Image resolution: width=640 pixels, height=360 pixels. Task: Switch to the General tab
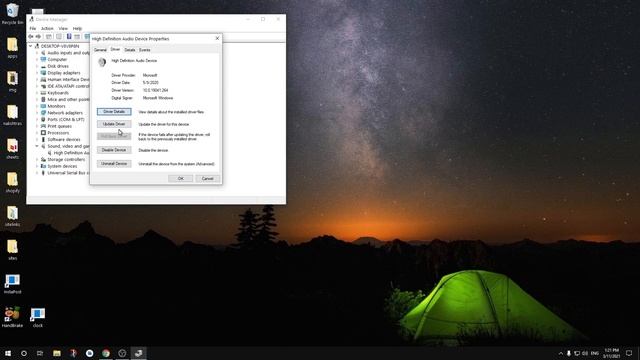point(100,50)
